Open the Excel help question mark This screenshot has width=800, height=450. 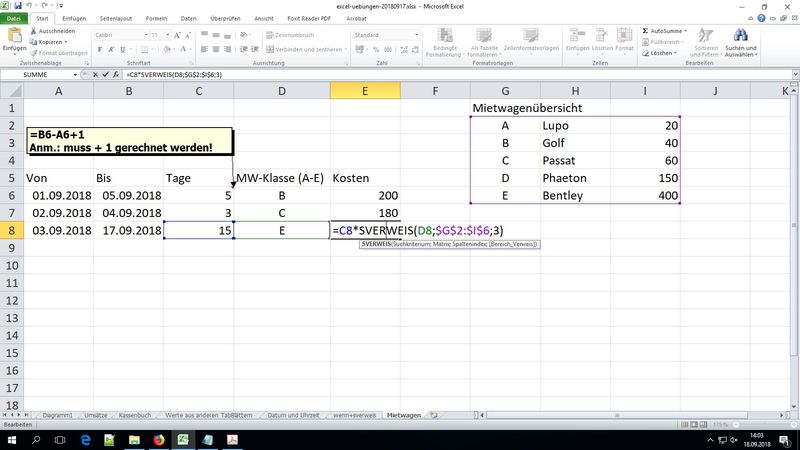click(x=763, y=18)
